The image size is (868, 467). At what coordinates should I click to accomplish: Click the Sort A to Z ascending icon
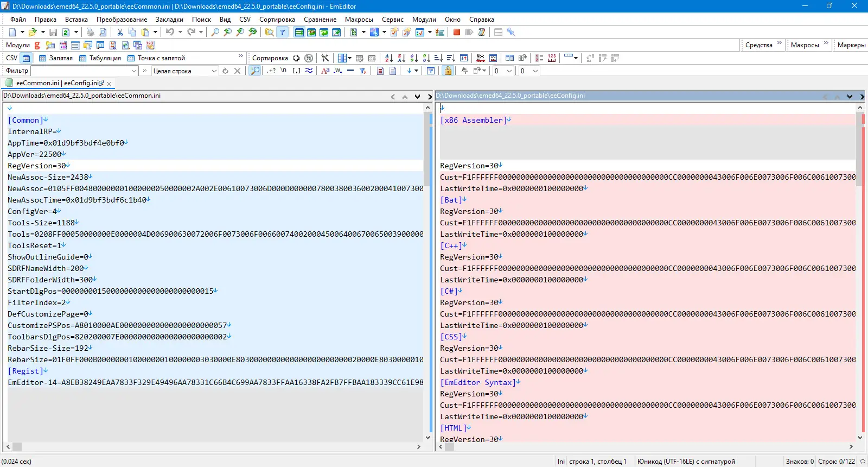(x=389, y=58)
